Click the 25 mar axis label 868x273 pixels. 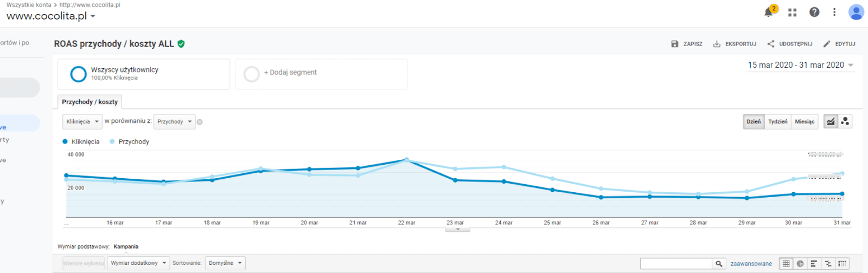[x=552, y=223]
